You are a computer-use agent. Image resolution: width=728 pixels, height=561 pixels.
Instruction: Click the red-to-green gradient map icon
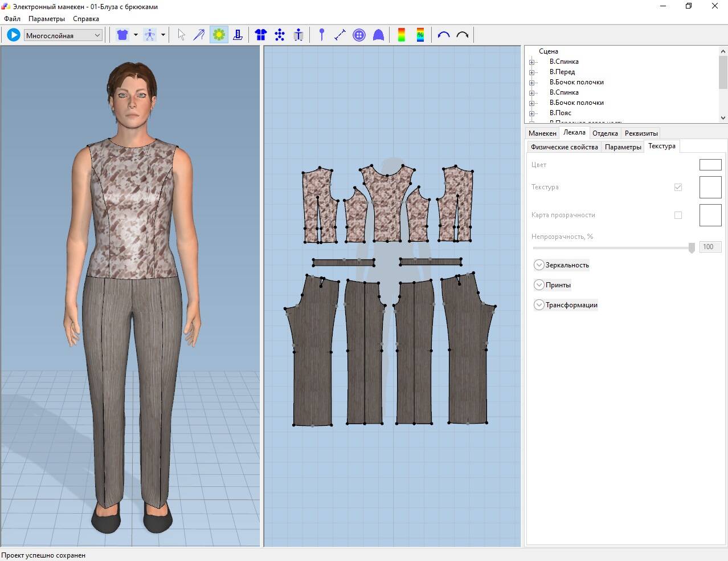402,35
